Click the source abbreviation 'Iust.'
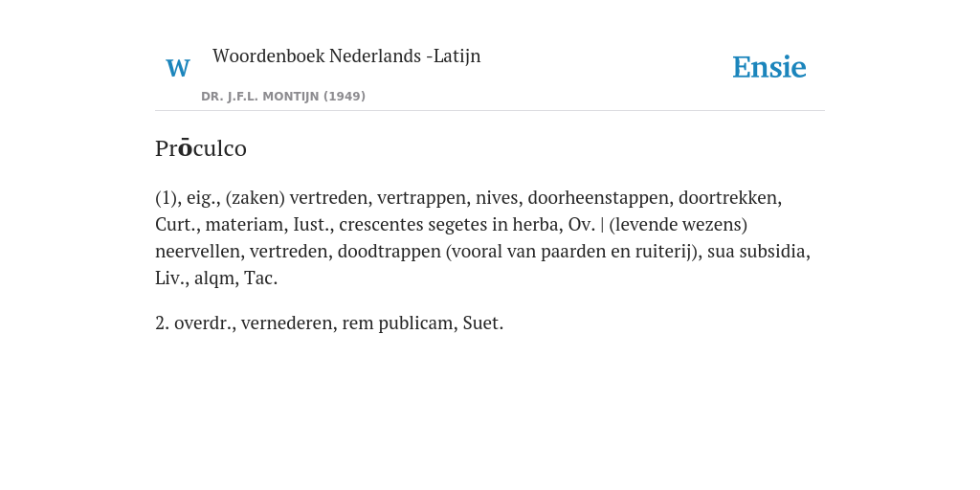The width and height of the screenshot is (980, 490). 311,224
